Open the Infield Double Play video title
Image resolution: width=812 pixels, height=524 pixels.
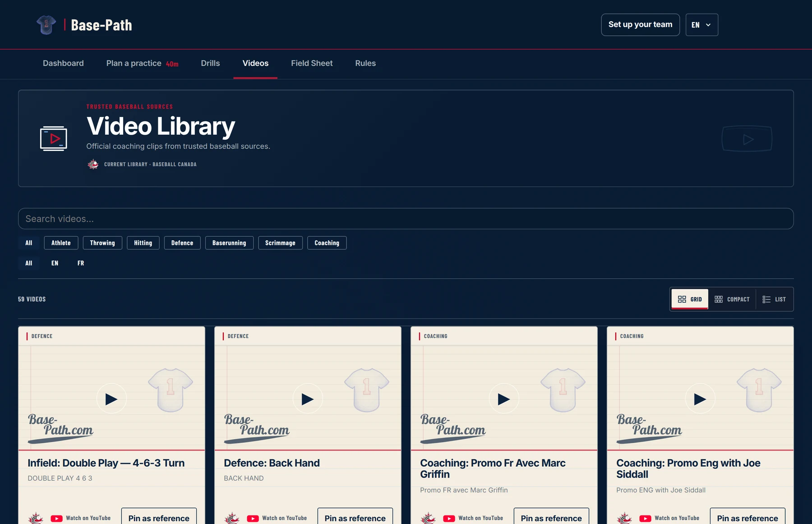click(x=106, y=463)
